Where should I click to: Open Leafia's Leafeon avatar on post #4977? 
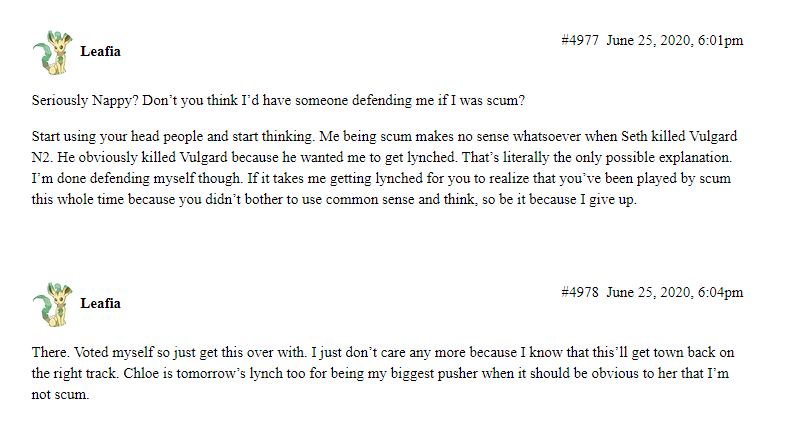click(53, 52)
